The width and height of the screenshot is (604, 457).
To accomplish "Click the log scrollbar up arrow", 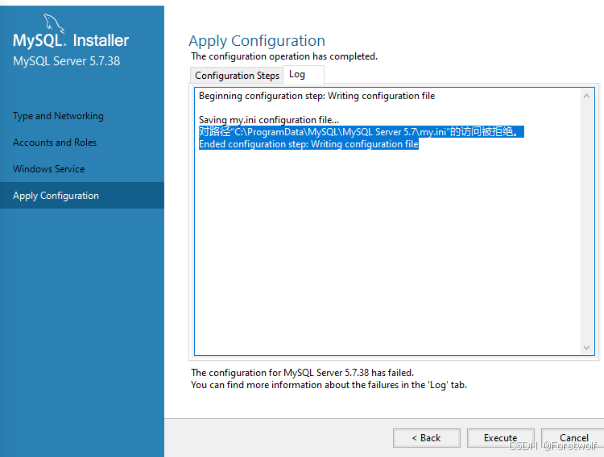I will [587, 96].
